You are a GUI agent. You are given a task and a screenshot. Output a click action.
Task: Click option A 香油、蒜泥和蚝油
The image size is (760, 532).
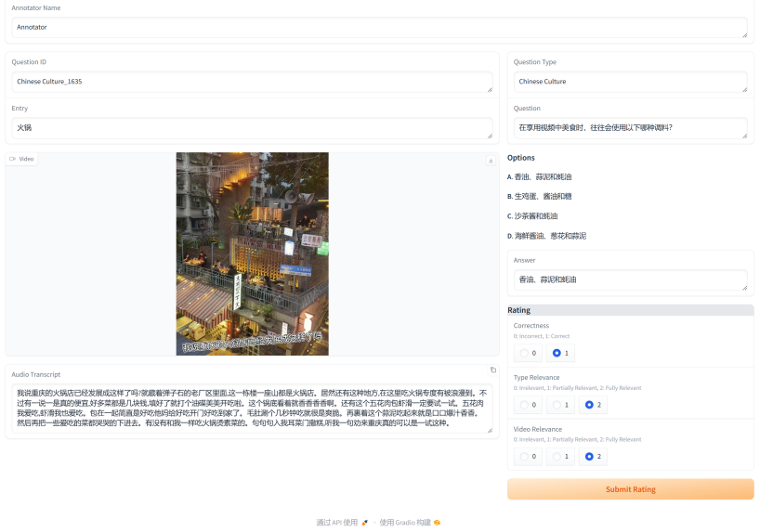540,176
